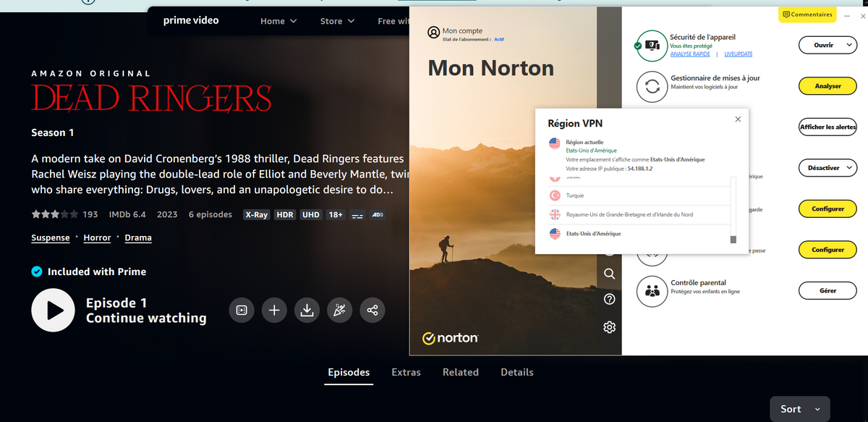Select Royaume-Uni de Grande-Bretagne VPN region

[640, 215]
